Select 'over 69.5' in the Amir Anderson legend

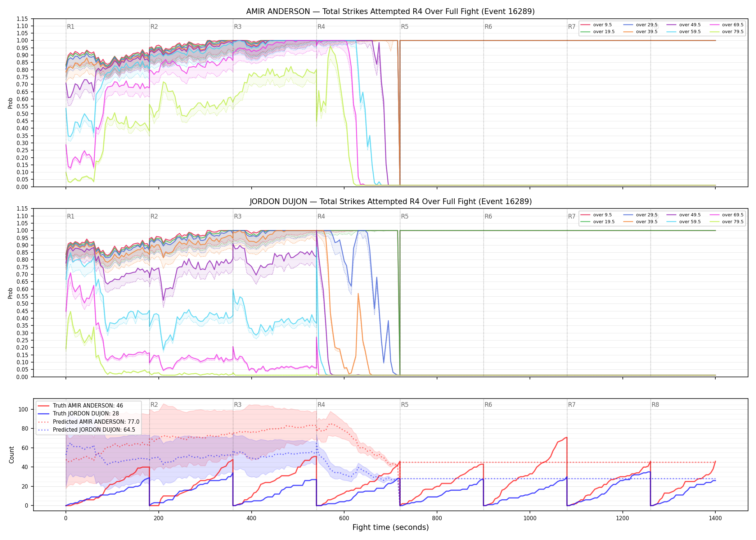point(726,25)
